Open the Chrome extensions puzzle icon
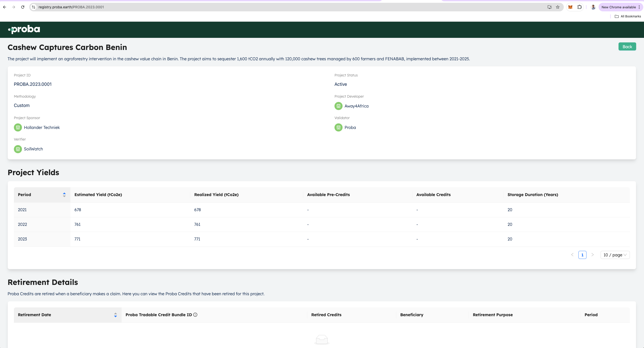 click(x=579, y=7)
